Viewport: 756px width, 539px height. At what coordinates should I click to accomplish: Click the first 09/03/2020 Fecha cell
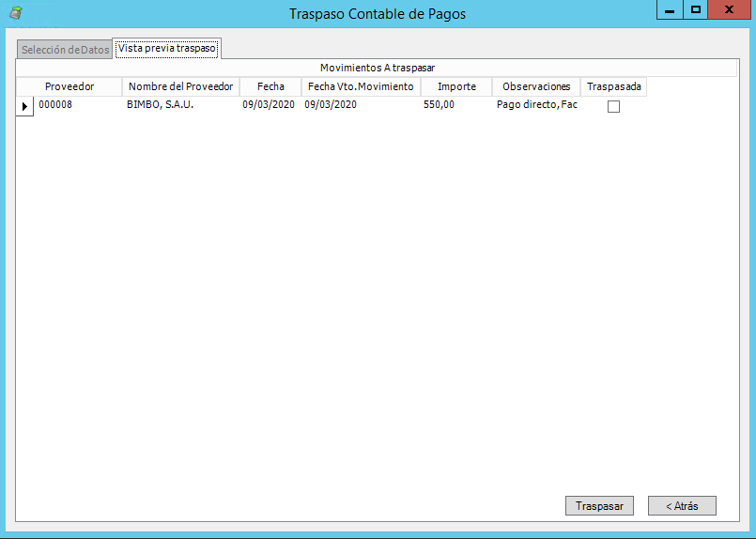click(270, 105)
